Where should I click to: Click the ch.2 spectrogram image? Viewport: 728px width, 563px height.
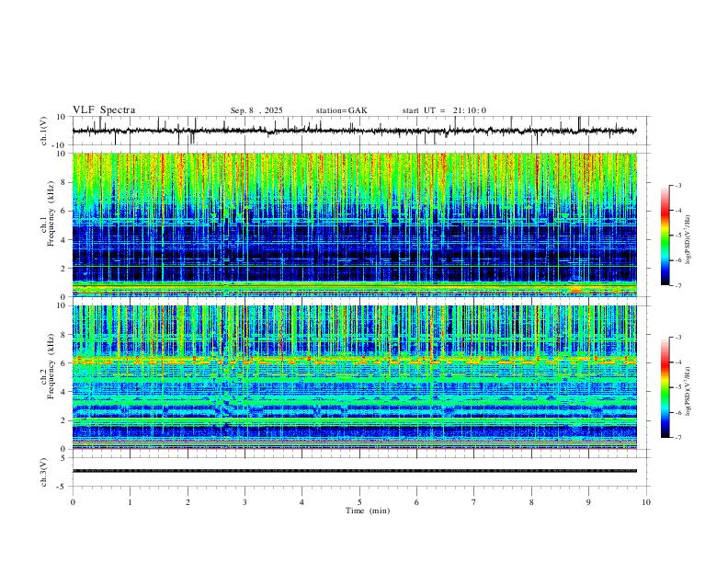355,377
